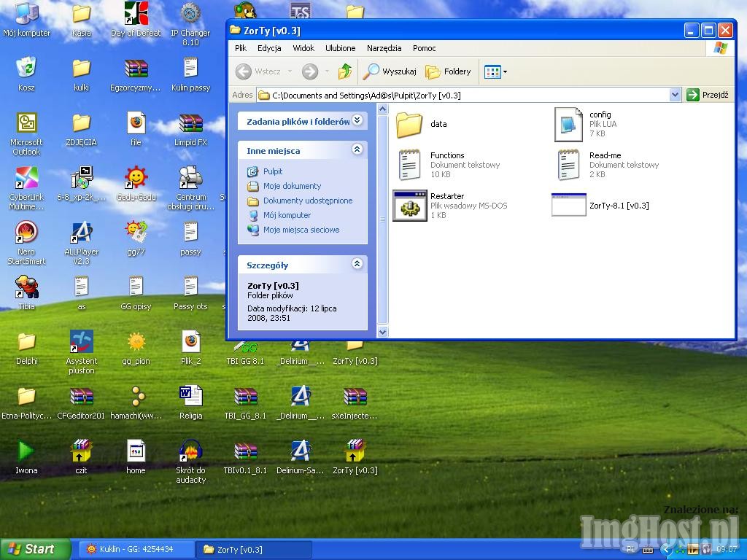The width and height of the screenshot is (747, 560).
Task: Select the Delphi folder on desktop
Action: (27, 348)
